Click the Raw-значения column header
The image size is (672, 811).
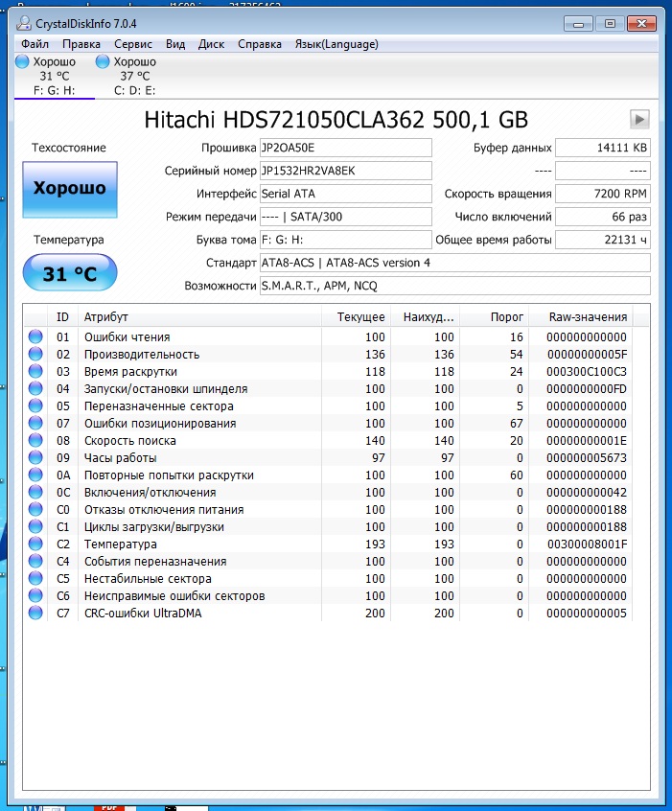point(580,317)
